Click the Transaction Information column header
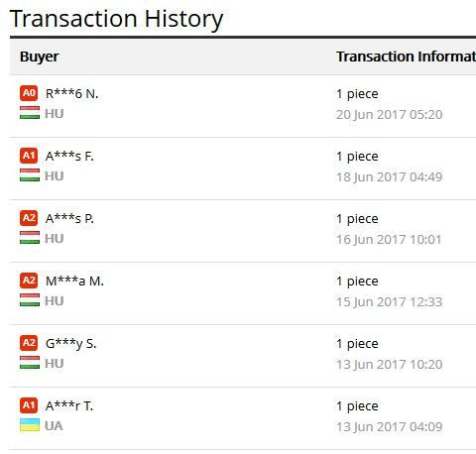The image size is (476, 454). click(x=406, y=57)
